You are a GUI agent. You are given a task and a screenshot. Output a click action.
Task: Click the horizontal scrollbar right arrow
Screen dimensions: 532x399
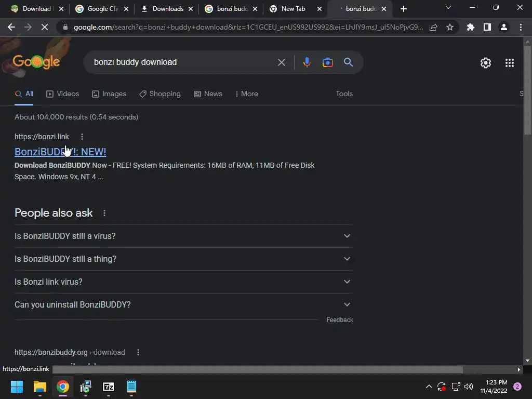click(x=519, y=370)
